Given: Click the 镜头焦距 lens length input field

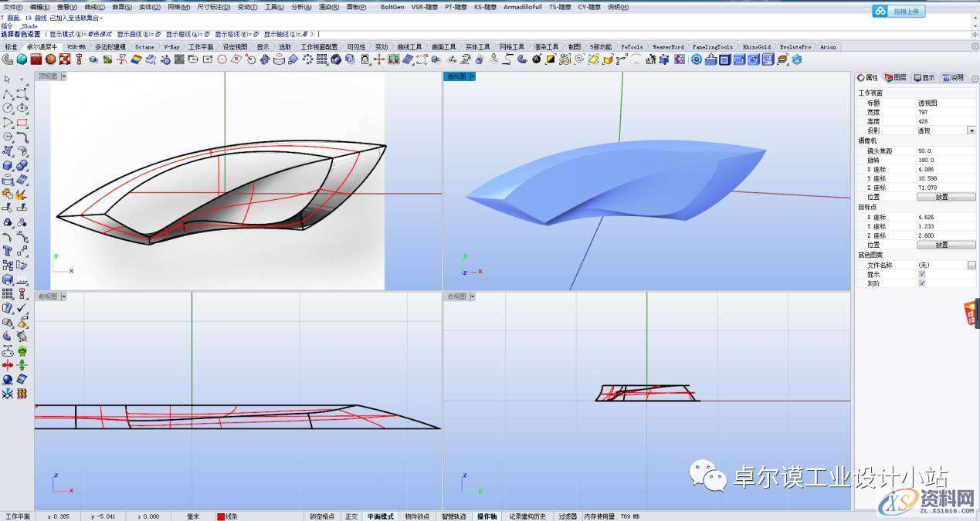Looking at the screenshot, I should coord(941,151).
